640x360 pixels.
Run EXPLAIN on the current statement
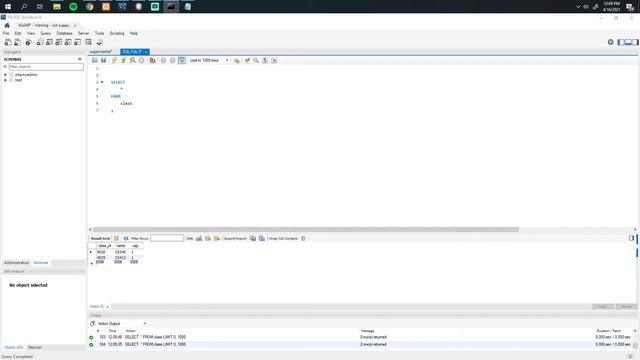pyautogui.click(x=132, y=60)
